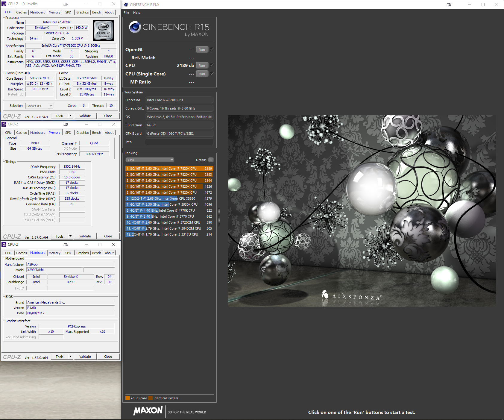
Task: Select the Core i5-3317U ranking row
Action: pyautogui.click(x=169, y=234)
